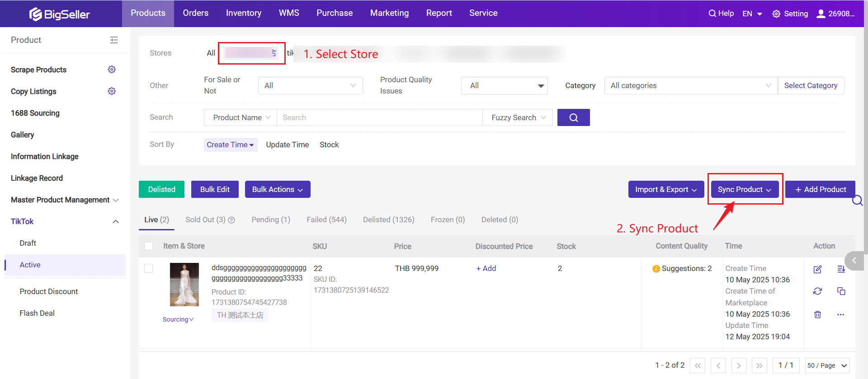Collapse the TikTok sidebar section
The width and height of the screenshot is (868, 379).
(x=115, y=221)
